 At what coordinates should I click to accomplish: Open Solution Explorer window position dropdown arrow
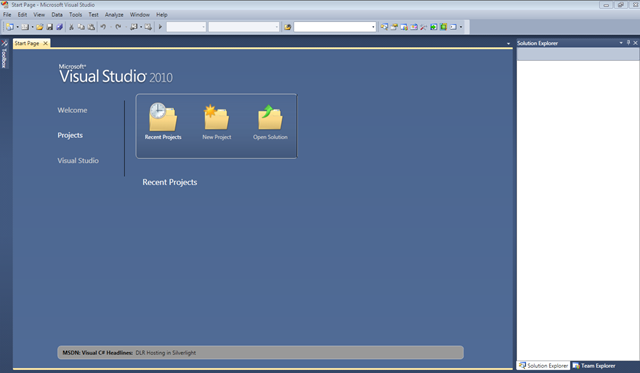[621, 42]
